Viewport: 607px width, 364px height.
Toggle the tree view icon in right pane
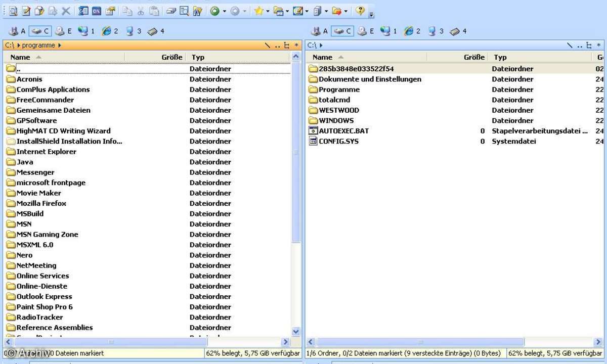pyautogui.click(x=589, y=45)
